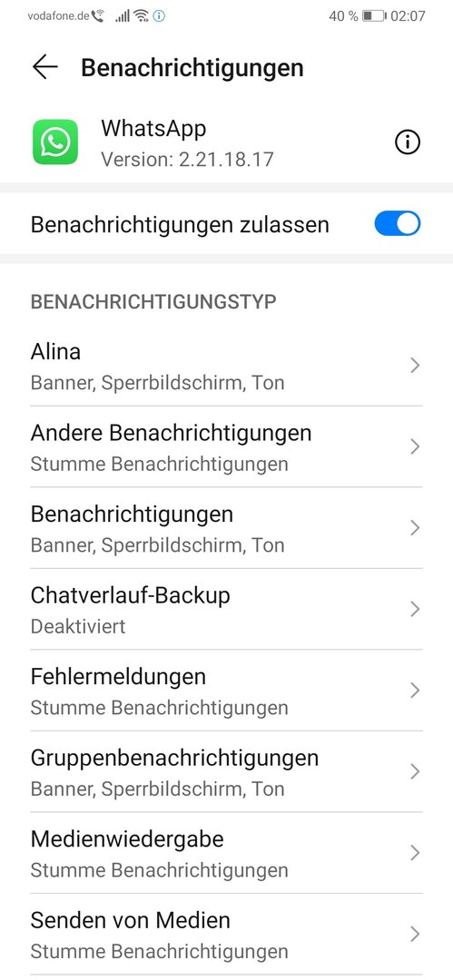The image size is (453, 980).
Task: Tap the WhatsApp app icon
Action: [x=55, y=142]
